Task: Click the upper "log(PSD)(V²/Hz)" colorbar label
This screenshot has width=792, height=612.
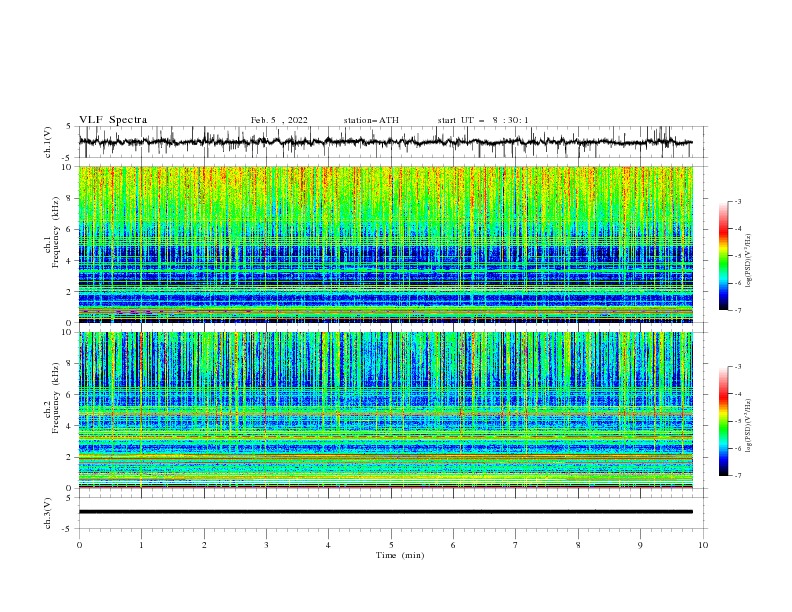Action: [x=749, y=261]
